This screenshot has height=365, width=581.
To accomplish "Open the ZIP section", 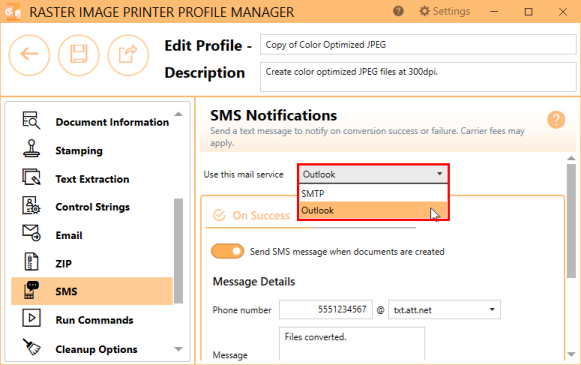I will (64, 263).
